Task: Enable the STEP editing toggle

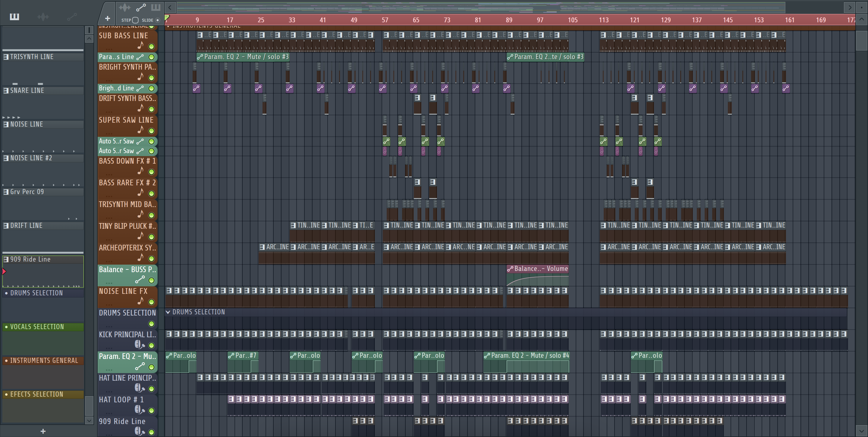Action: [135, 20]
